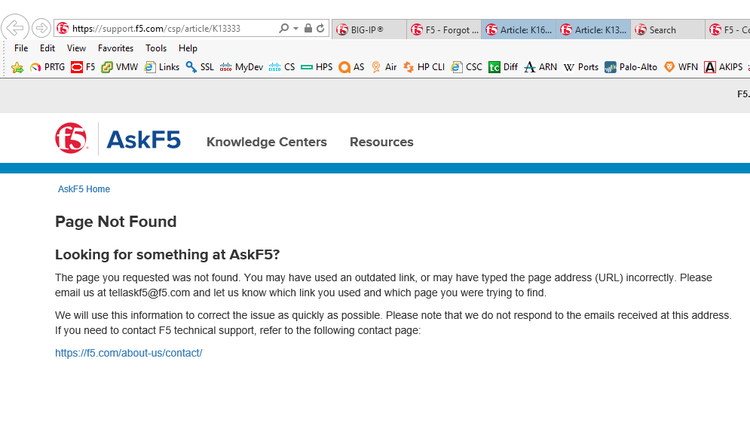Open the address bar dropdown arrow
750x426 pixels.
coord(296,29)
